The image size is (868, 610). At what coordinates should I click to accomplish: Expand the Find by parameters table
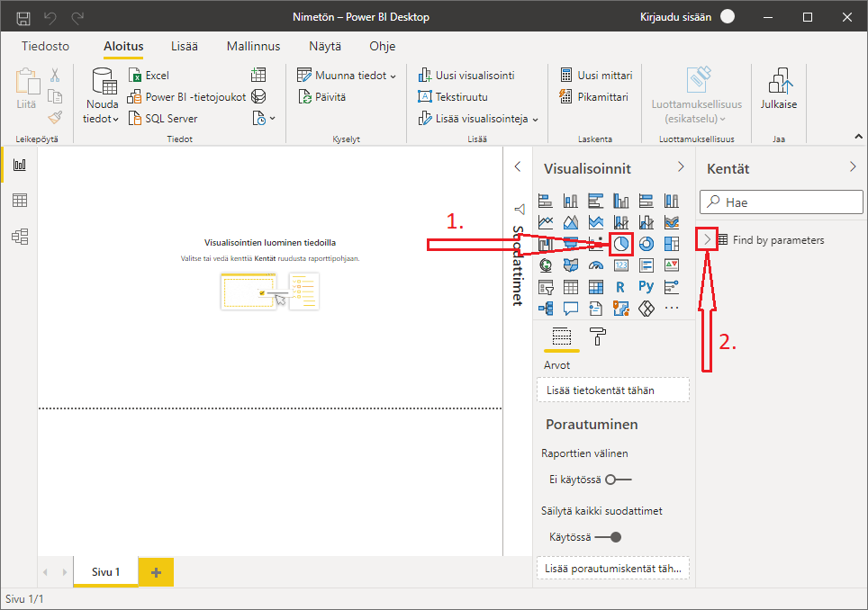pos(708,239)
